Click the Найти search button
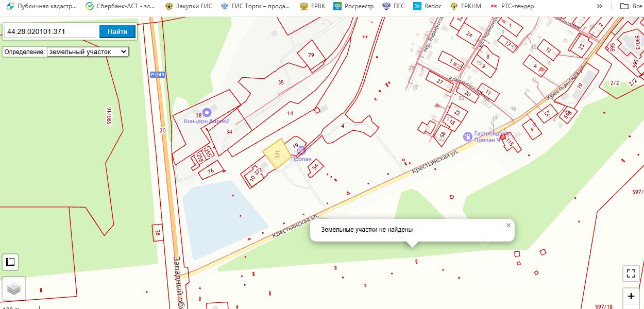This screenshot has height=309, width=644. click(x=117, y=31)
